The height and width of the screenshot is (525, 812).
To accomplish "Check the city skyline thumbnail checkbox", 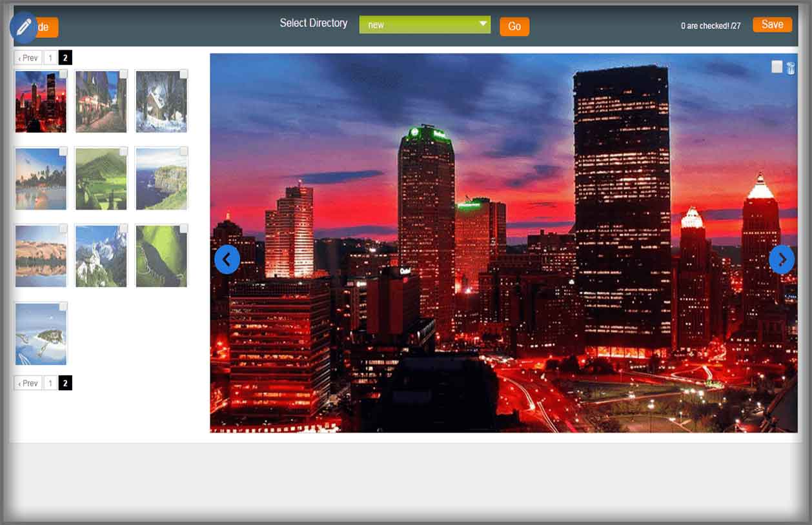I will [x=63, y=74].
